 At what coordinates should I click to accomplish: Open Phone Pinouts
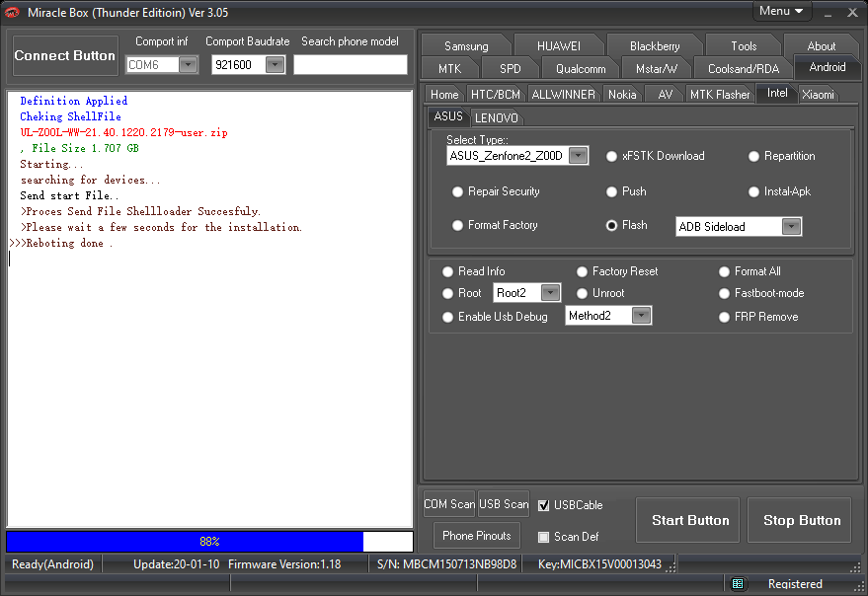pyautogui.click(x=477, y=536)
